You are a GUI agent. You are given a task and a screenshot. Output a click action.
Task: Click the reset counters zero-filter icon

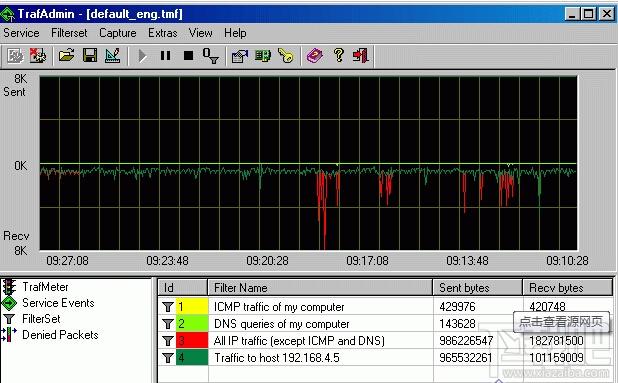pos(211,56)
